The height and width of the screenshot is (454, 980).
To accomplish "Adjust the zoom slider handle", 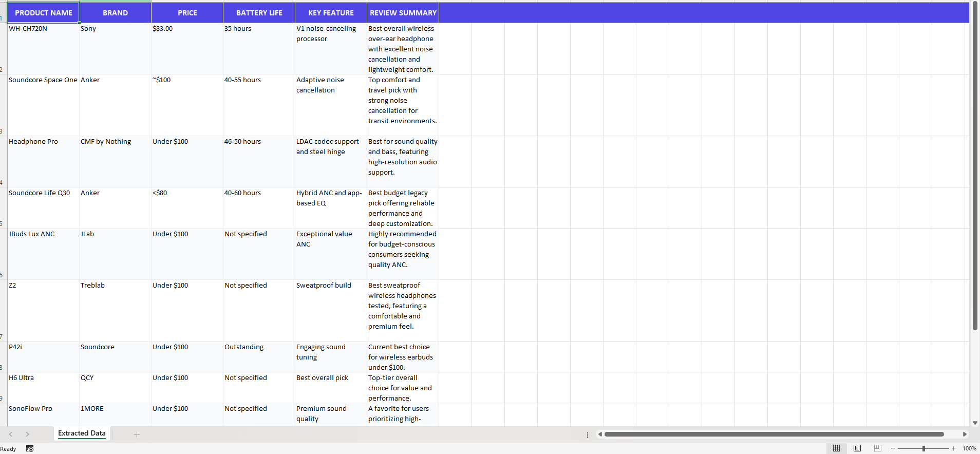I will click(924, 448).
